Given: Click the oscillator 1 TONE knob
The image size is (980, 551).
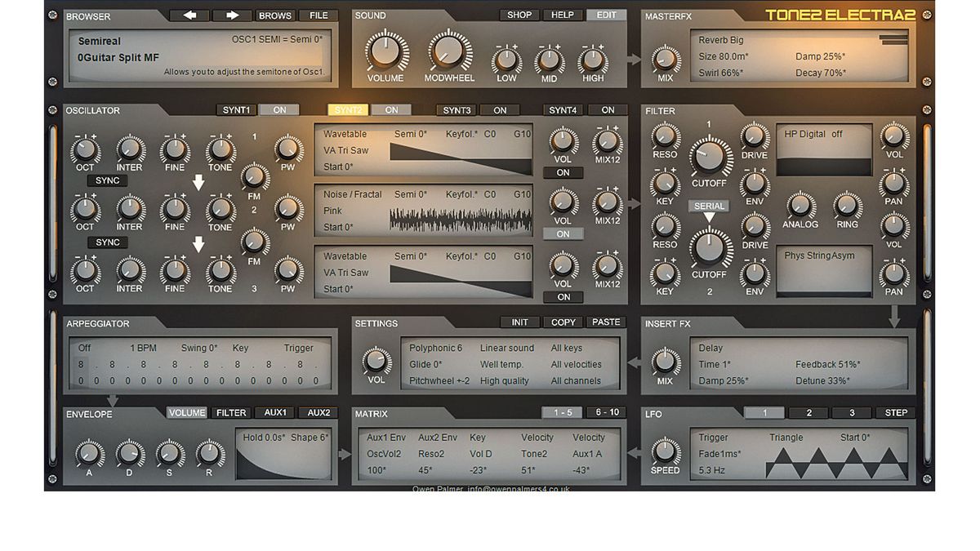Looking at the screenshot, I should pos(220,149).
